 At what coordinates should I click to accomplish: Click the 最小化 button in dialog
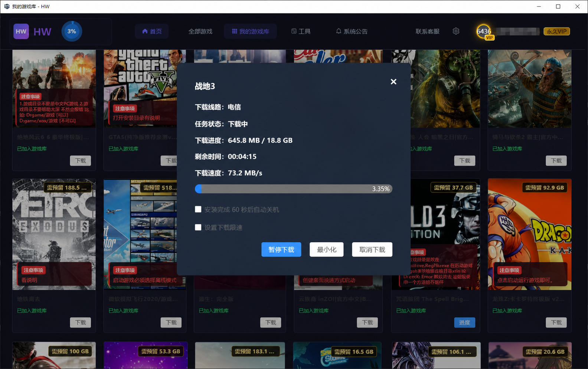coord(327,249)
